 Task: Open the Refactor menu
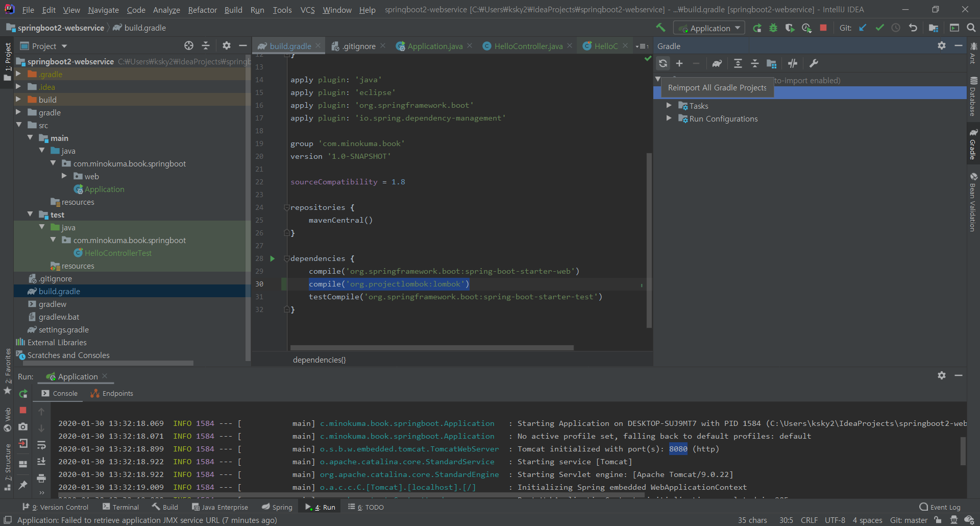click(x=202, y=10)
